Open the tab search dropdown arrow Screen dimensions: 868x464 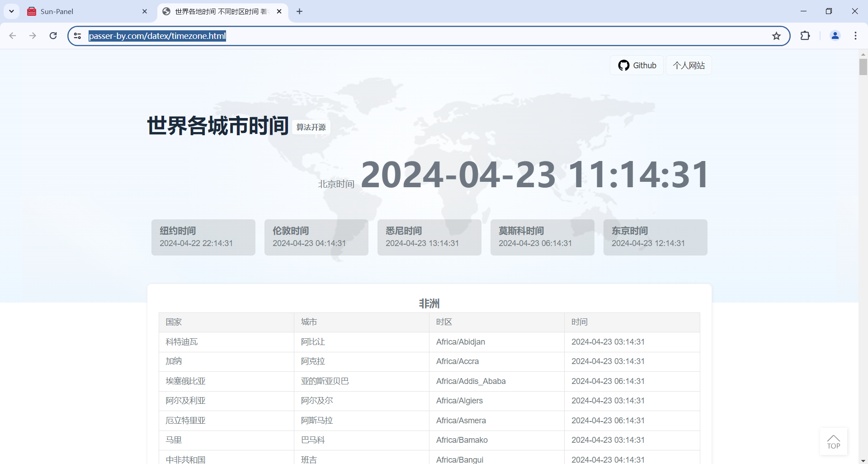11,11
